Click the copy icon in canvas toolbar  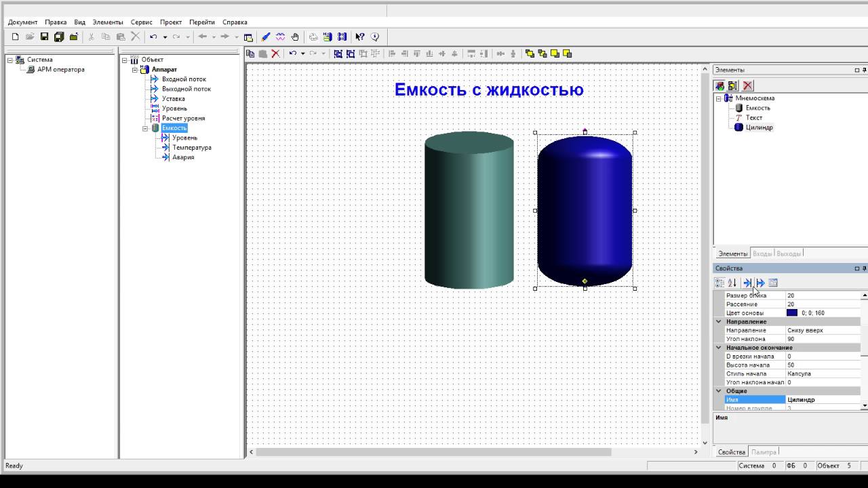coord(251,54)
